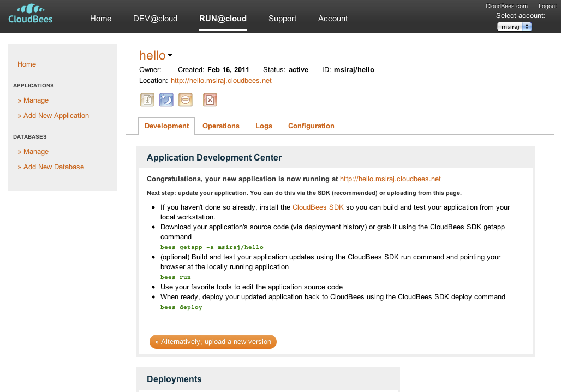Select the Configuration tab
The width and height of the screenshot is (561, 392).
[311, 126]
